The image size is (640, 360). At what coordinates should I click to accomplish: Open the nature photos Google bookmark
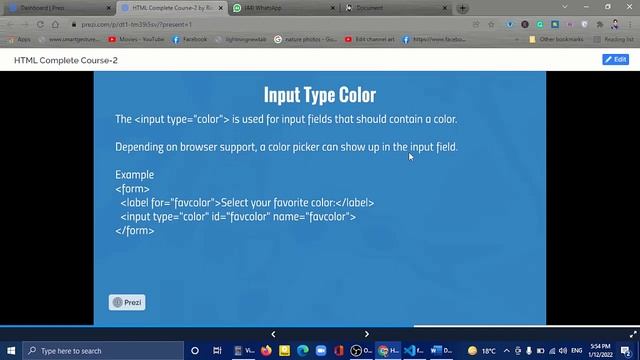point(305,39)
